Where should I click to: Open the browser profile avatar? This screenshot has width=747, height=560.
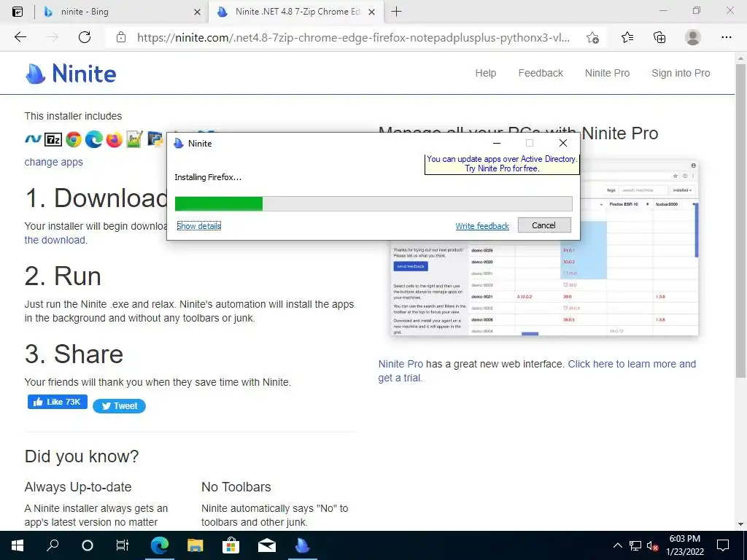pyautogui.click(x=693, y=37)
